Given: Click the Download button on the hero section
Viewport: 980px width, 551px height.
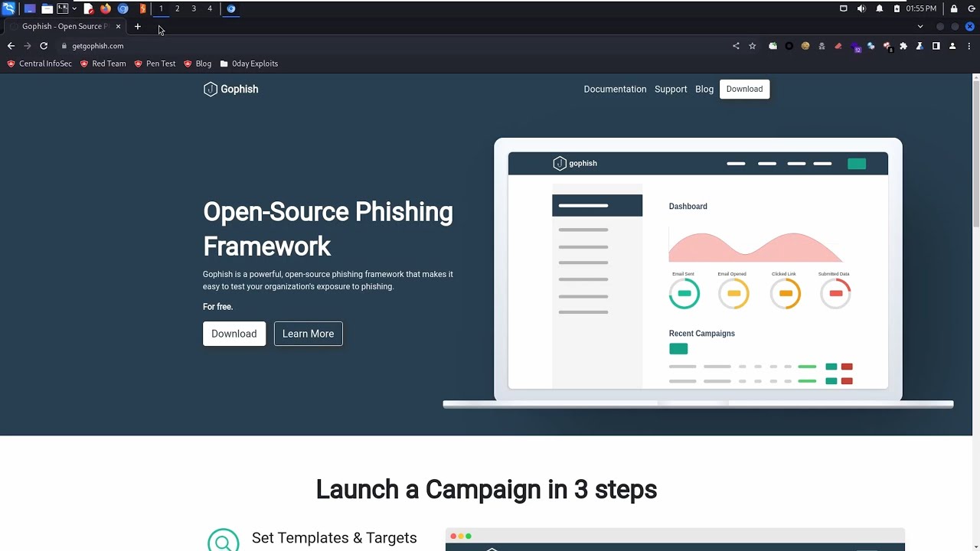Looking at the screenshot, I should pyautogui.click(x=234, y=334).
